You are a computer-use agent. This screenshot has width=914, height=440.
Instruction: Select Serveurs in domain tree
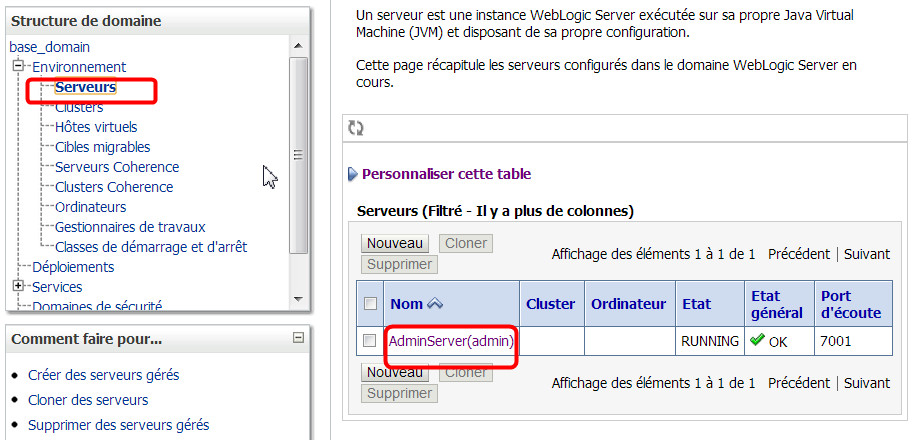click(85, 87)
